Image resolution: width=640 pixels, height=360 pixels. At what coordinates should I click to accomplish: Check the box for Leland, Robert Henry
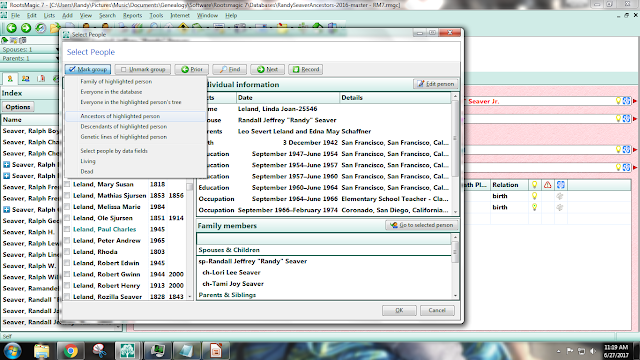pyautogui.click(x=67, y=285)
